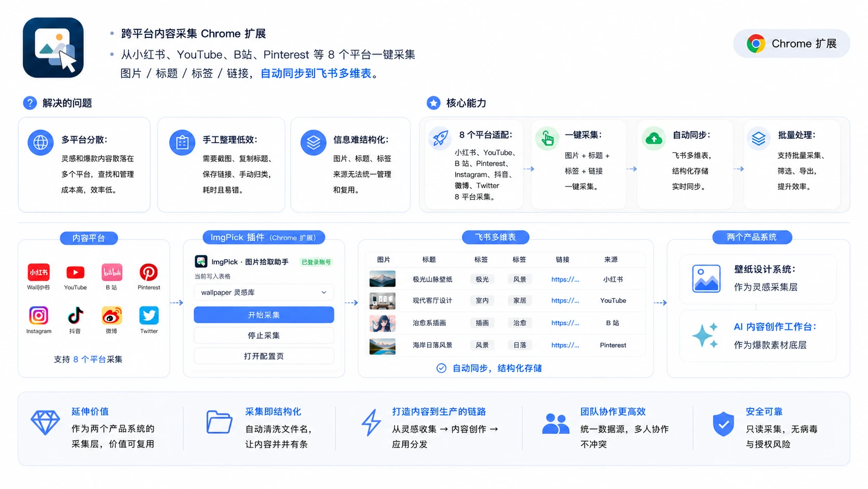Select the 微博 Weibo icon
The height and width of the screenshot is (489, 868).
tap(112, 315)
